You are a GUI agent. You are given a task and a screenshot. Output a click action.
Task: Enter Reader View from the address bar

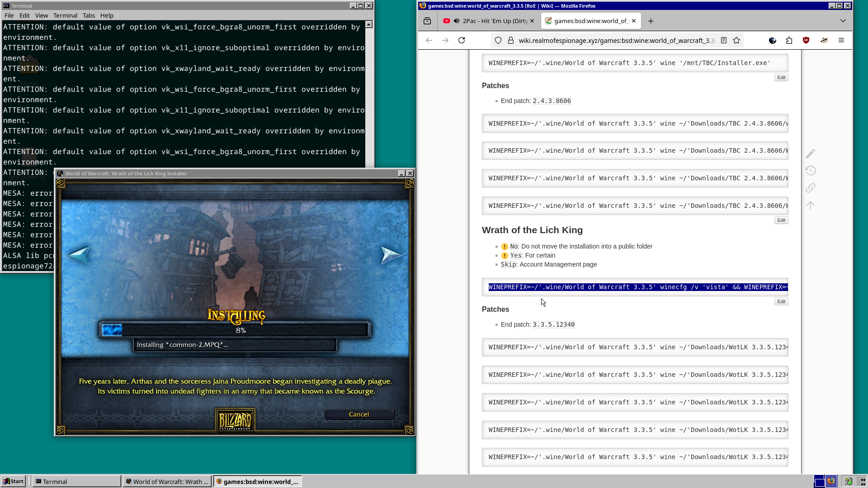coord(724,40)
